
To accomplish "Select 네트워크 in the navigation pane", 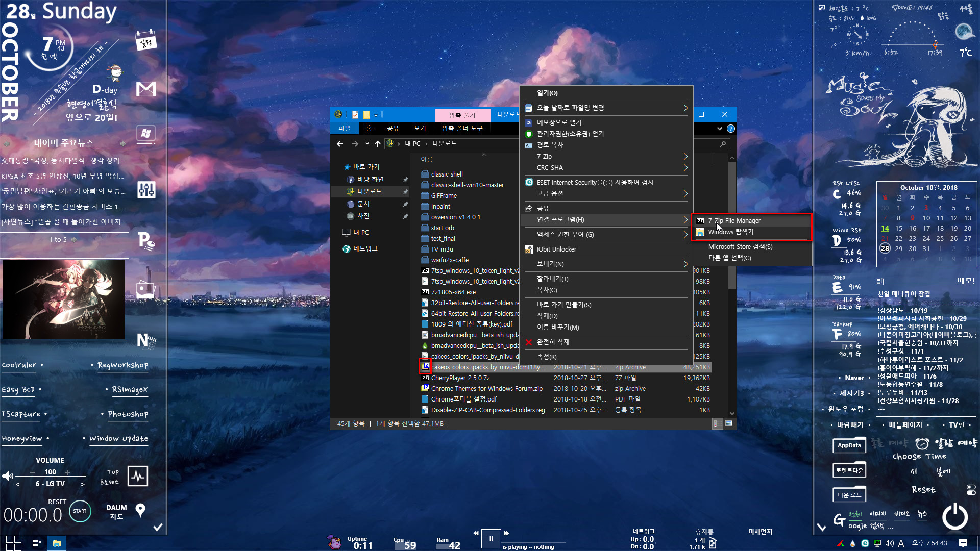I will (x=365, y=249).
